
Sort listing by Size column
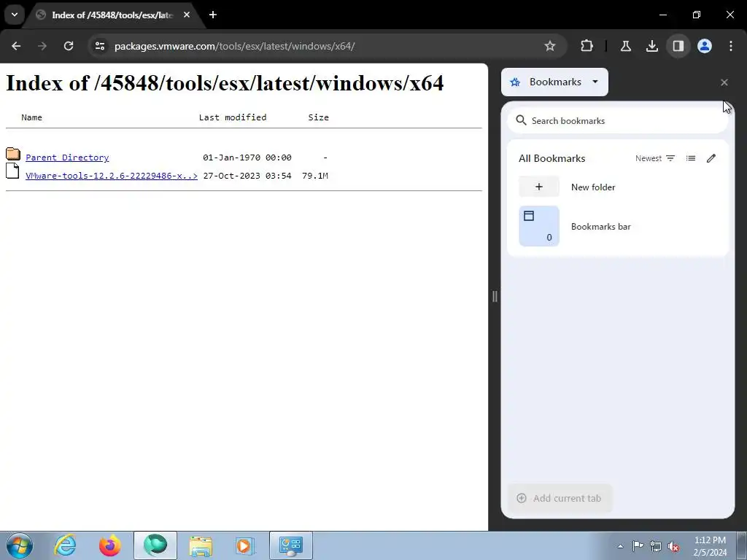click(x=318, y=117)
